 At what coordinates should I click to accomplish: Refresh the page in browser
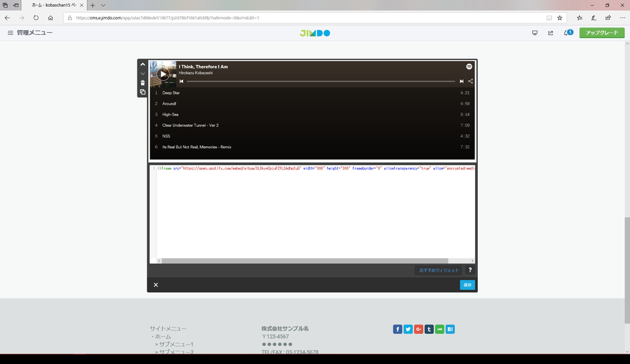[36, 17]
